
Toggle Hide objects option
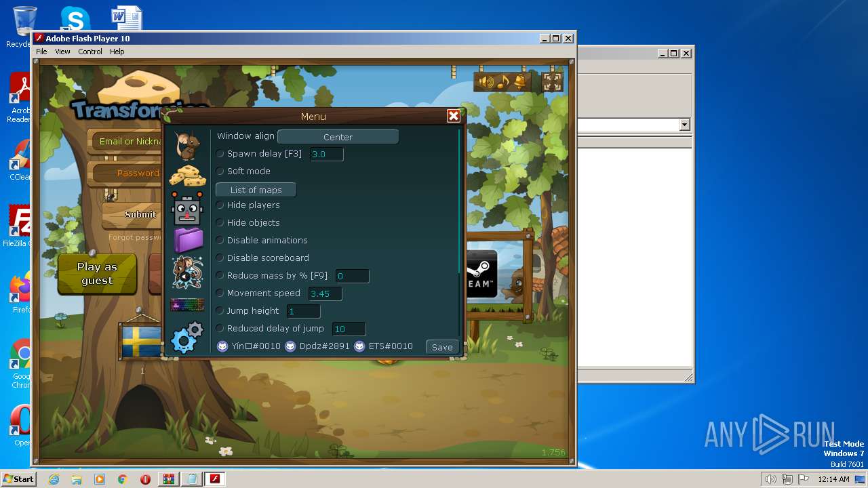(220, 223)
